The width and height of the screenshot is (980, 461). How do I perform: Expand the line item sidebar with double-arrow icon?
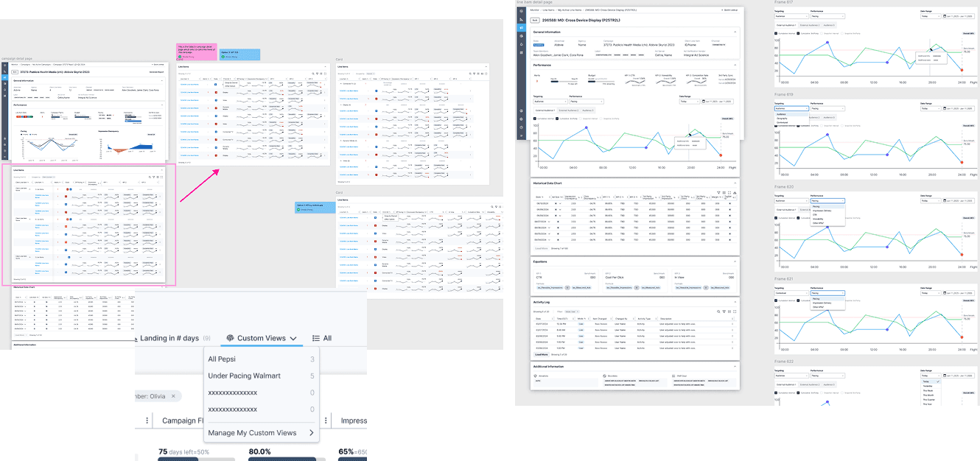pyautogui.click(x=521, y=136)
